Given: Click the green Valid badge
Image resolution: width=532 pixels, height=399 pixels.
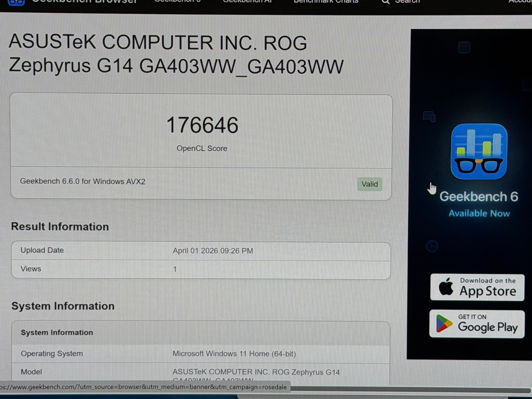Looking at the screenshot, I should coord(370,184).
